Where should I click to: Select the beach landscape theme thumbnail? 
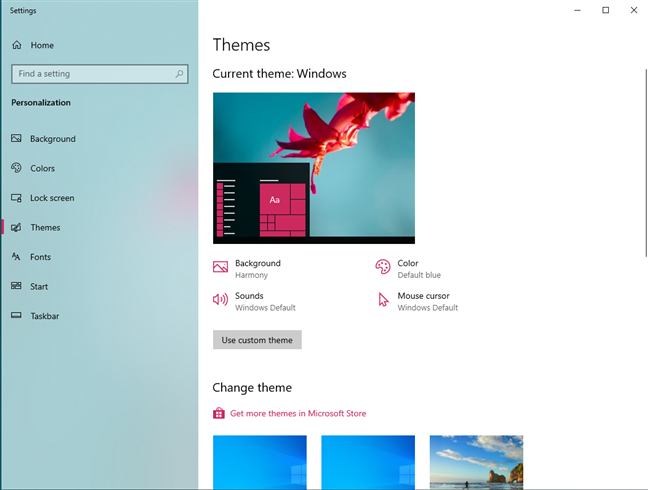click(x=476, y=462)
